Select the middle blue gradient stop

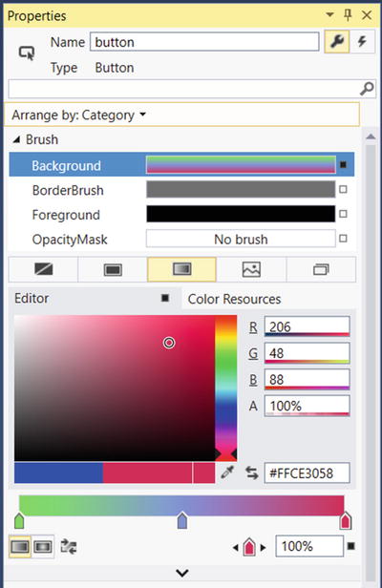182,520
